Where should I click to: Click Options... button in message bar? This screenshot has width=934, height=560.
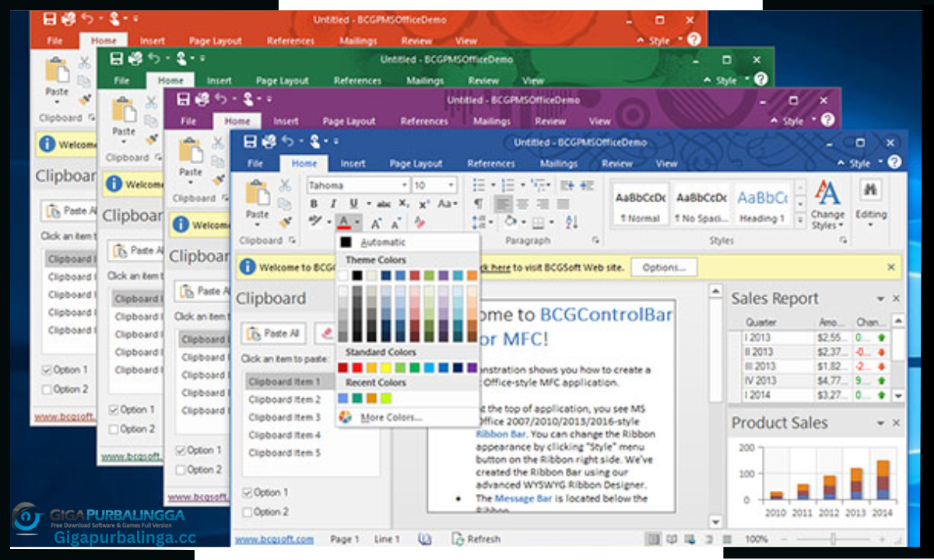[x=664, y=268]
